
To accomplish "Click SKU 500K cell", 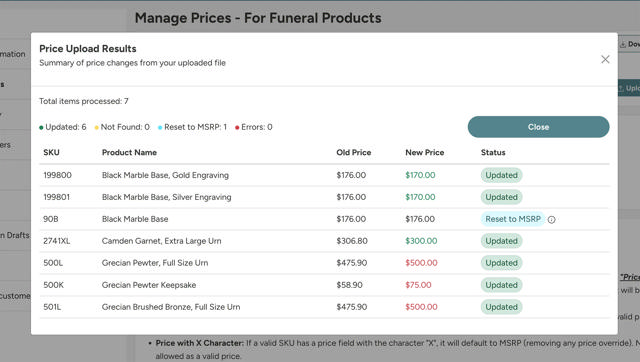I will [53, 285].
